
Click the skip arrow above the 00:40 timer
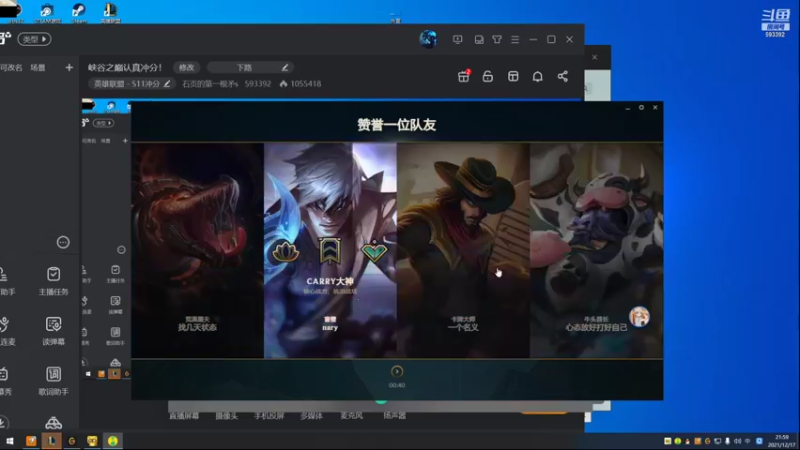[397, 371]
